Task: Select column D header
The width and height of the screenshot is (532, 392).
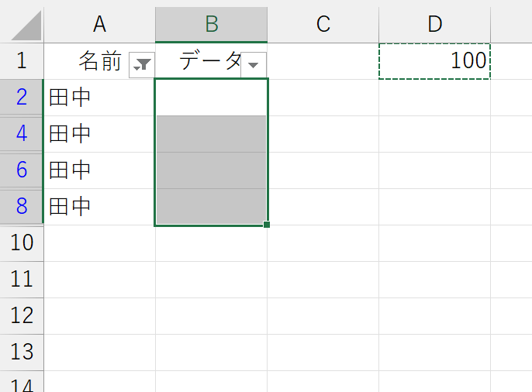Action: pyautogui.click(x=434, y=24)
